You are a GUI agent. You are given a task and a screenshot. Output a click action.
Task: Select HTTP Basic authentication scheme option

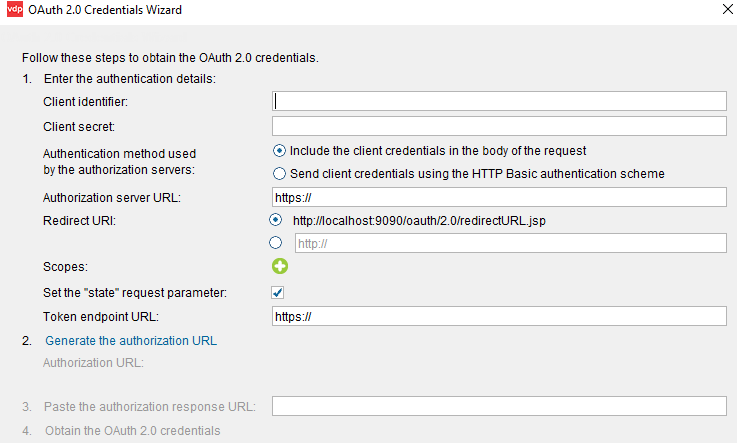click(279, 174)
